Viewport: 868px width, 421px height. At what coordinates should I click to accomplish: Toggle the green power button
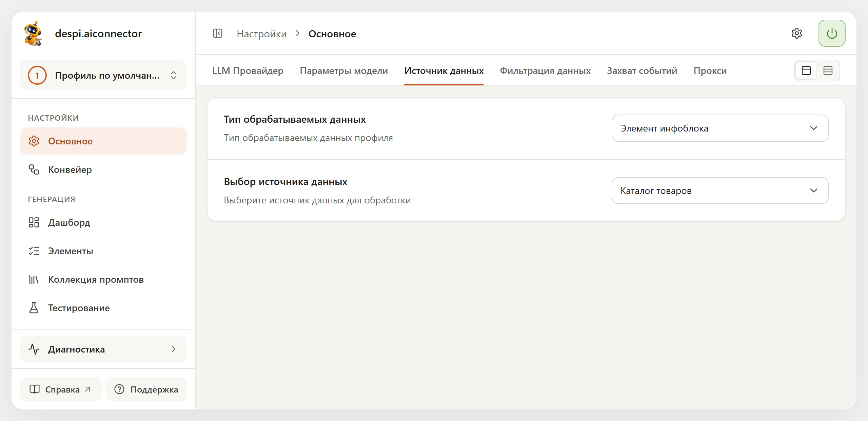pos(832,33)
